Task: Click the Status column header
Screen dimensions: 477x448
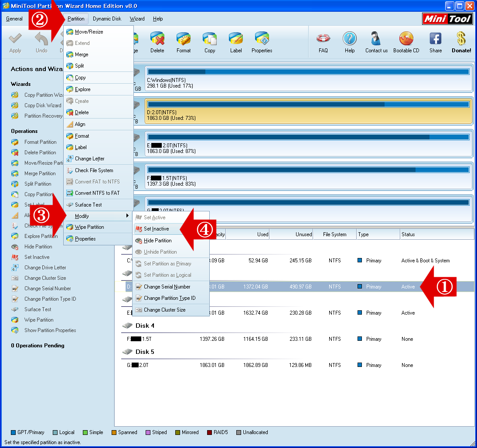Action: pyautogui.click(x=437, y=234)
